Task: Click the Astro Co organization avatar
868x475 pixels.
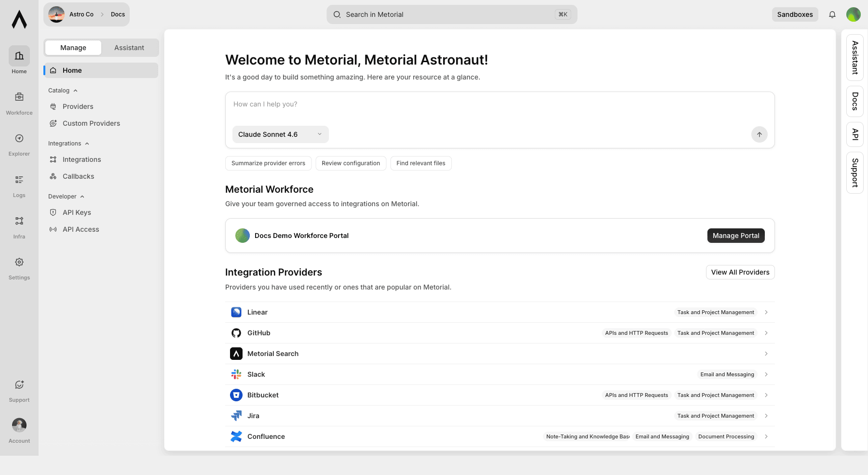Action: coord(56,14)
